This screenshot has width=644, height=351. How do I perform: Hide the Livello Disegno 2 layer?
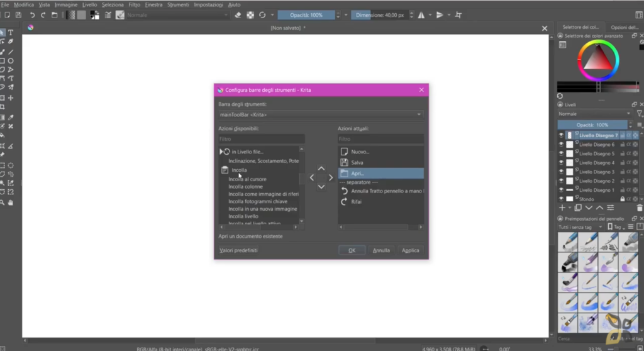click(561, 181)
